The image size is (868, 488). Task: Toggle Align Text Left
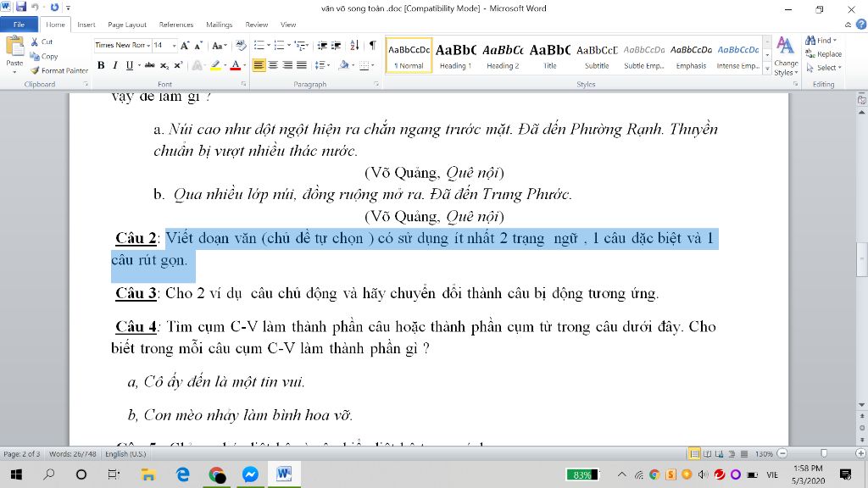tap(259, 65)
